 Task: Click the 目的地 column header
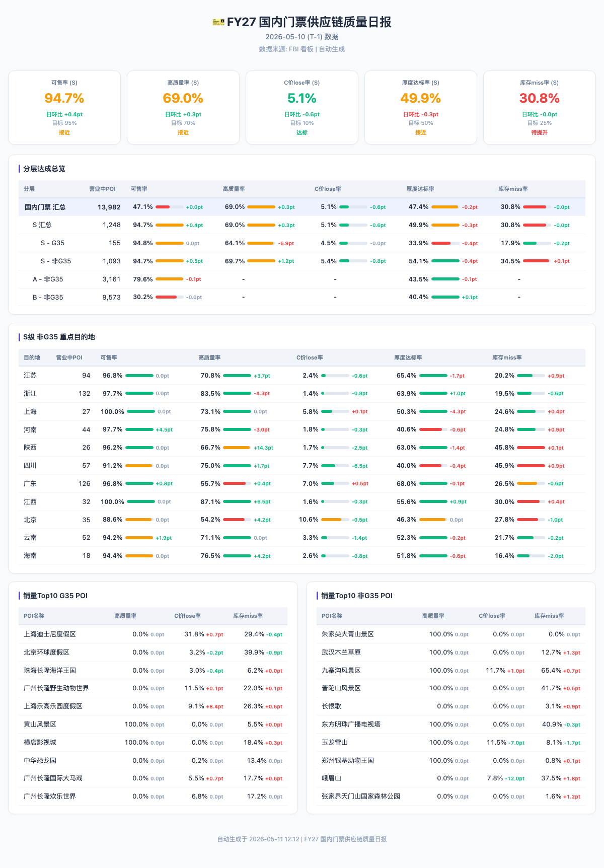(x=32, y=357)
